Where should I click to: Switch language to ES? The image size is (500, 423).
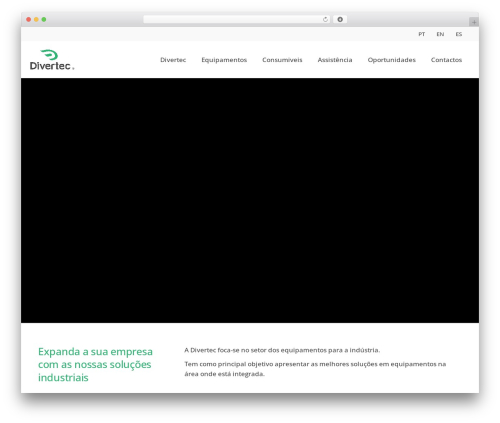(x=459, y=34)
